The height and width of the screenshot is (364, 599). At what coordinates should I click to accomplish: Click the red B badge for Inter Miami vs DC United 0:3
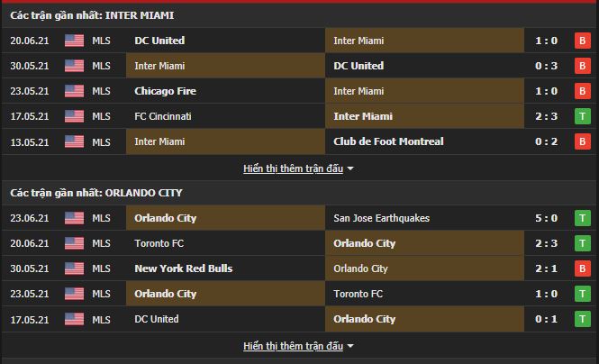click(x=583, y=66)
